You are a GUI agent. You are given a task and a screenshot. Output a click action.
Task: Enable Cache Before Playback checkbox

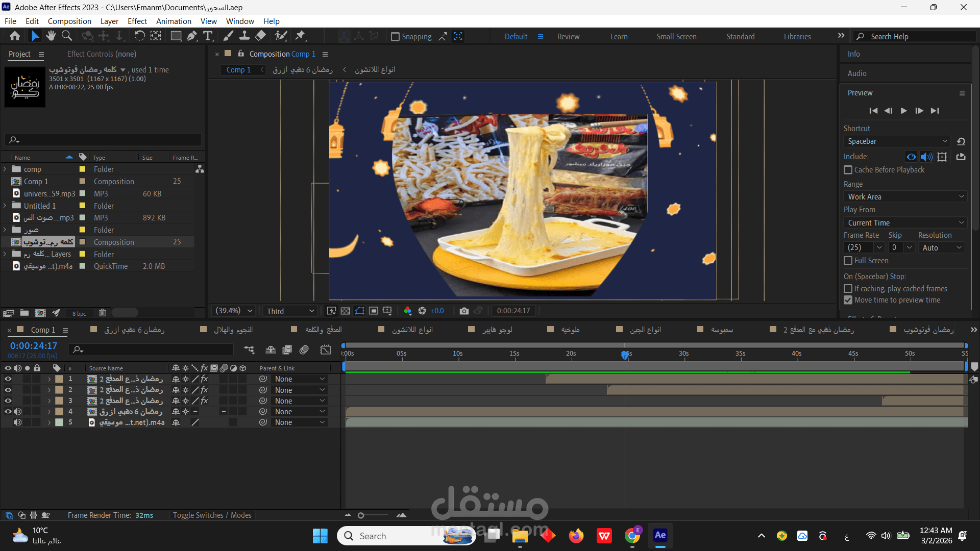point(848,170)
